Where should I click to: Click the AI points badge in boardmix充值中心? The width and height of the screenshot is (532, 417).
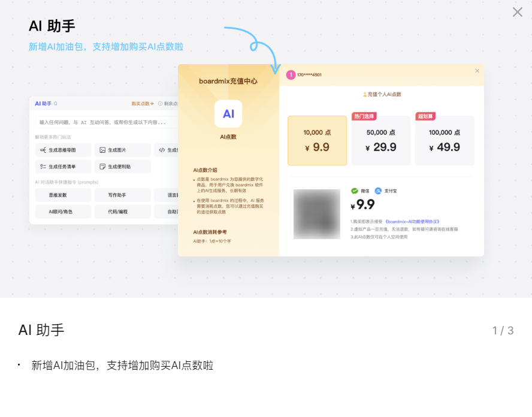pos(228,114)
